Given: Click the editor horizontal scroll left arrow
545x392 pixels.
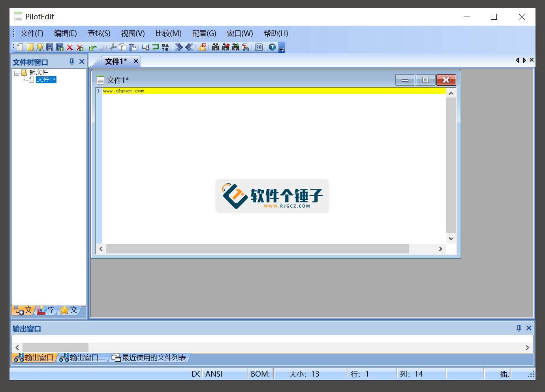Looking at the screenshot, I should pos(101,249).
